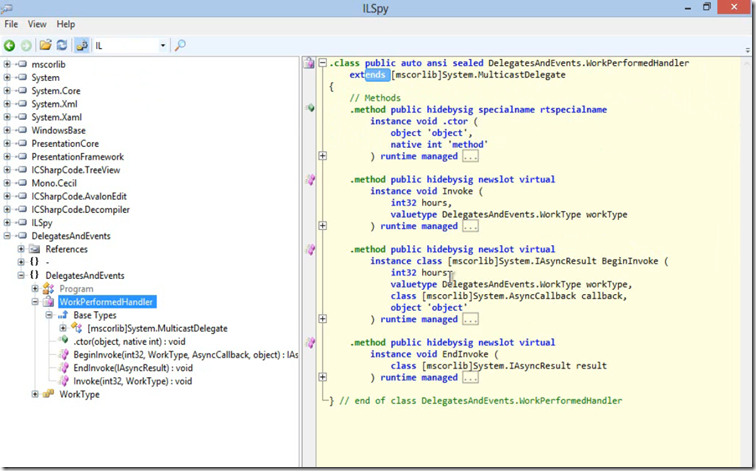Click the Reload assemblies icon
756x471 pixels.
62,45
